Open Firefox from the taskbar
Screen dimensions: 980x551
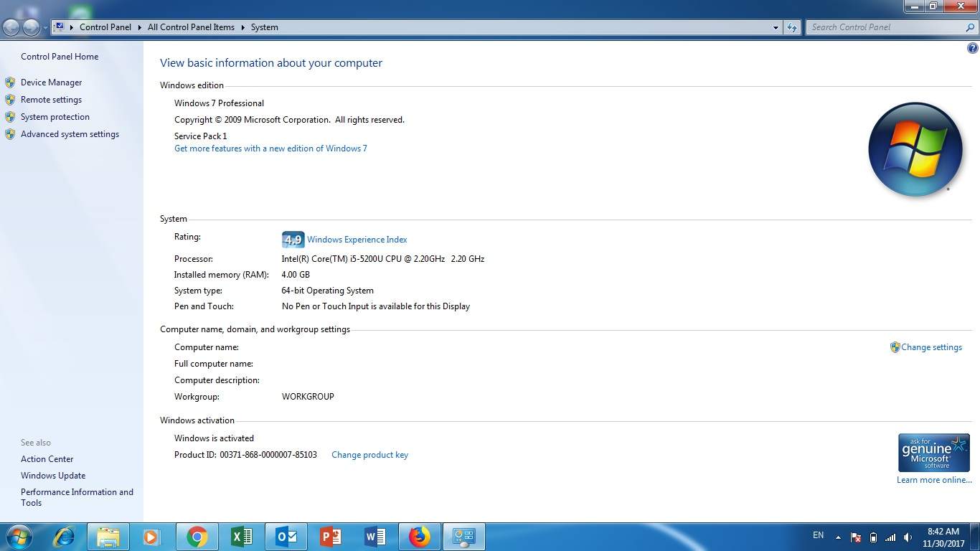419,537
